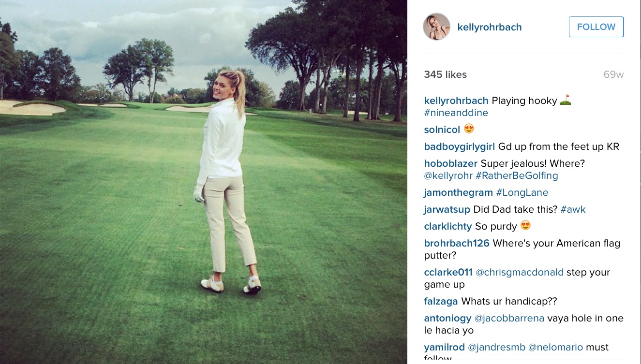The width and height of the screenshot is (641, 364).
Task: Follow the @chrisgmacdonald mention
Action: coord(520,273)
